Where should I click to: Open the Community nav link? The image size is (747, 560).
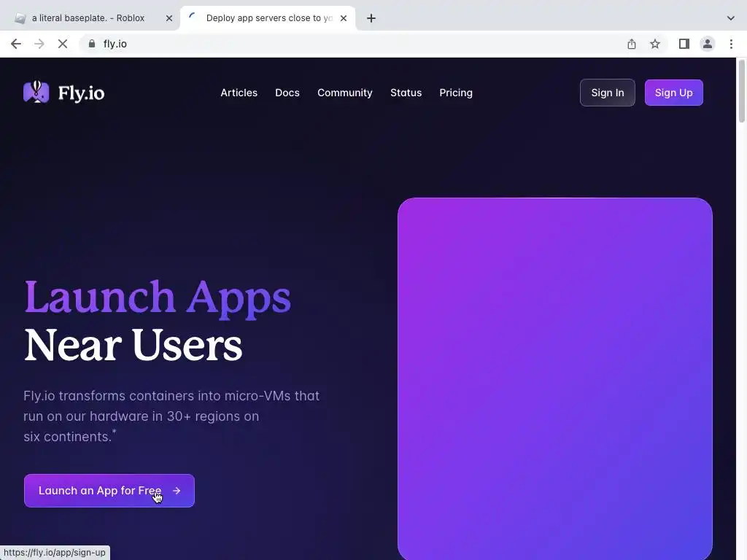click(x=345, y=93)
